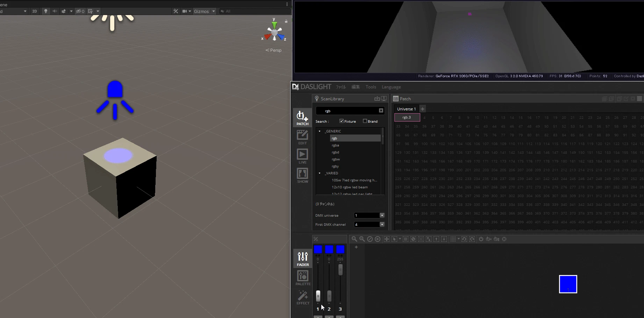The height and width of the screenshot is (318, 644).
Task: Select the FADER panel icon
Action: tap(303, 259)
